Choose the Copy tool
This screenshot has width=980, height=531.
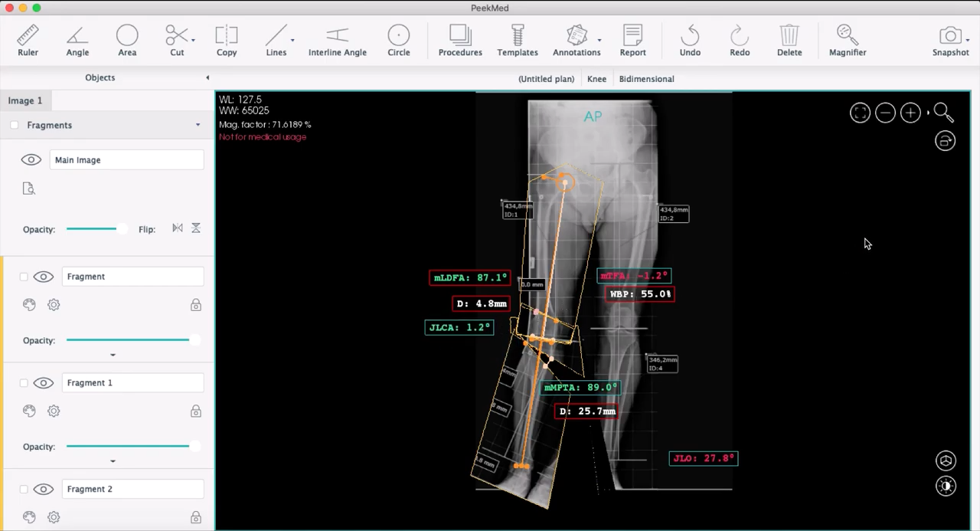point(227,41)
